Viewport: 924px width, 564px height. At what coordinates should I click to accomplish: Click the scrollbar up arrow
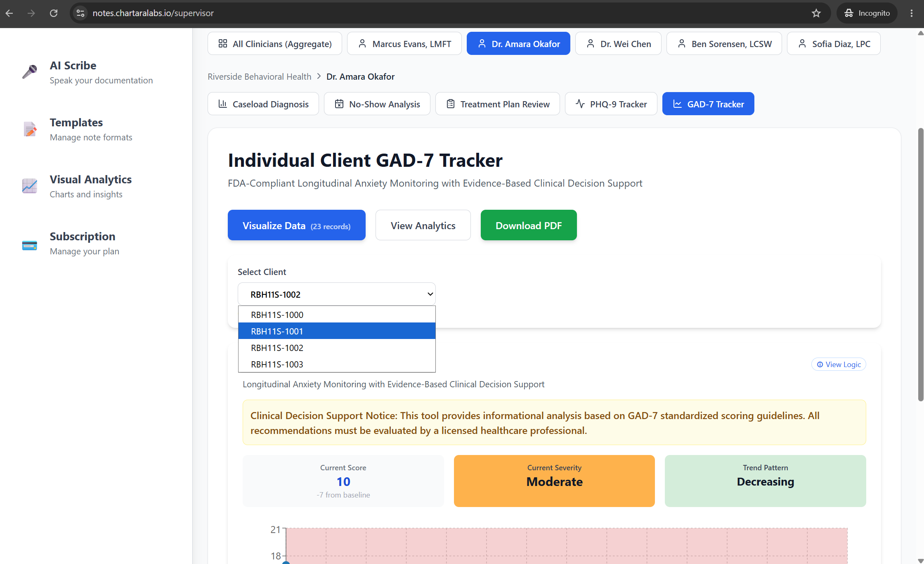click(x=921, y=33)
